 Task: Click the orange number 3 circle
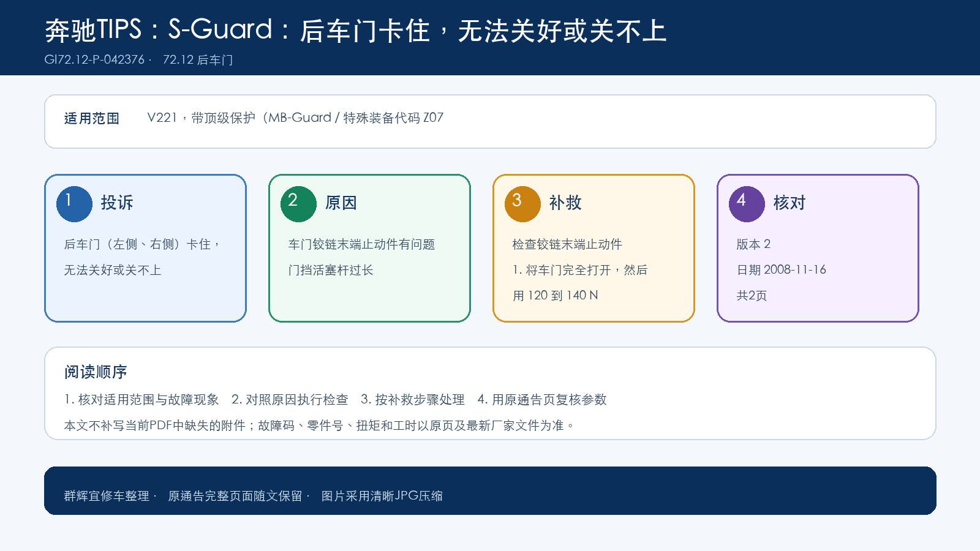coord(522,204)
